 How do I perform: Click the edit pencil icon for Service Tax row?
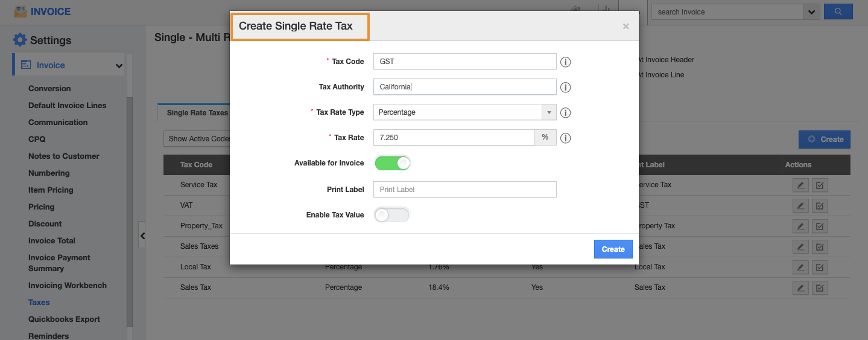click(x=800, y=185)
